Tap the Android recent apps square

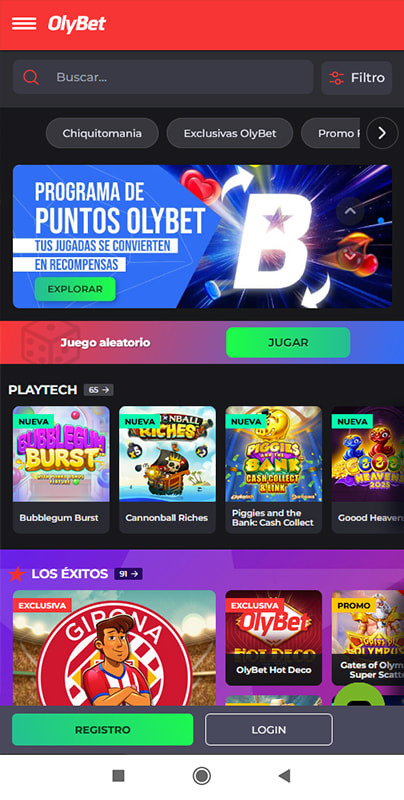tap(118, 776)
